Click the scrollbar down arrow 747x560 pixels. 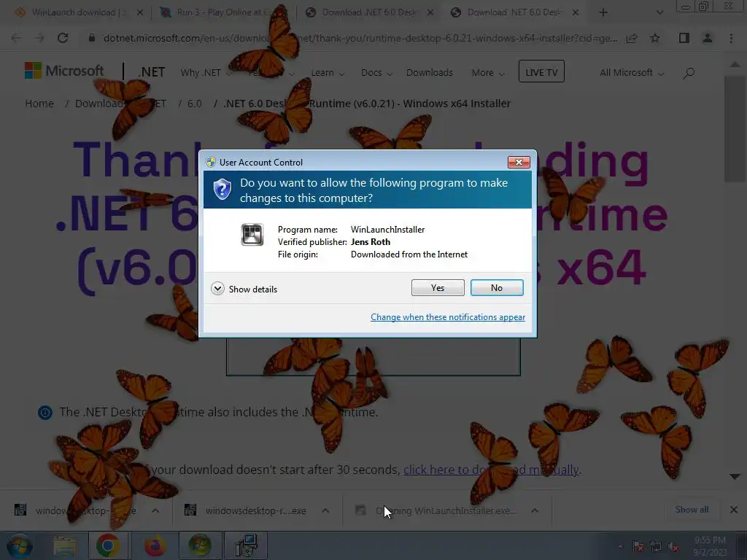(735, 477)
